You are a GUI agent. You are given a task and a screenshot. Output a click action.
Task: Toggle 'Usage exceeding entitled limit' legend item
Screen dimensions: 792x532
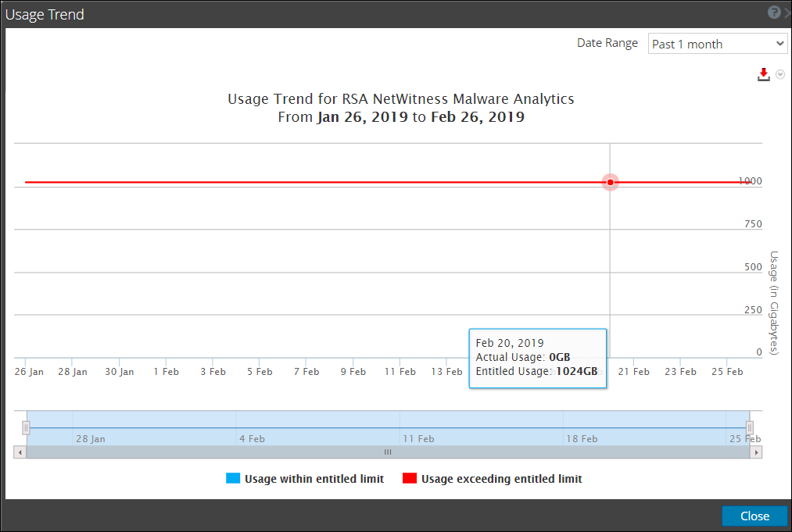(501, 479)
